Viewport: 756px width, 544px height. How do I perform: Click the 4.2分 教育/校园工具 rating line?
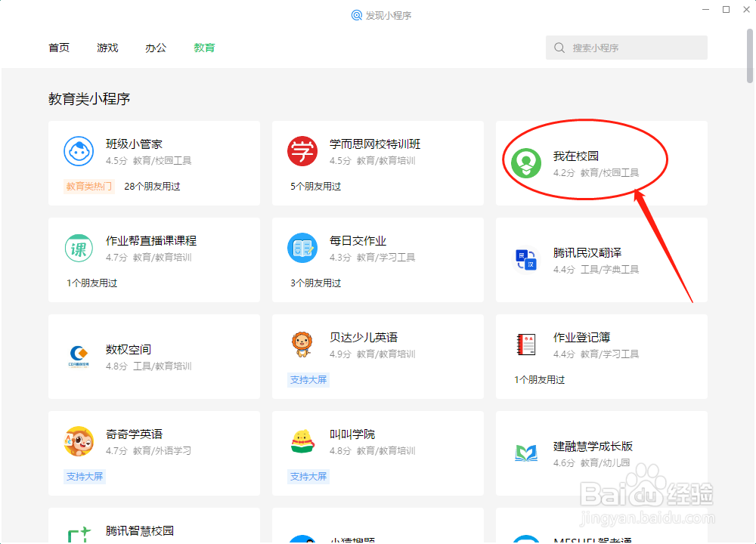tap(596, 173)
